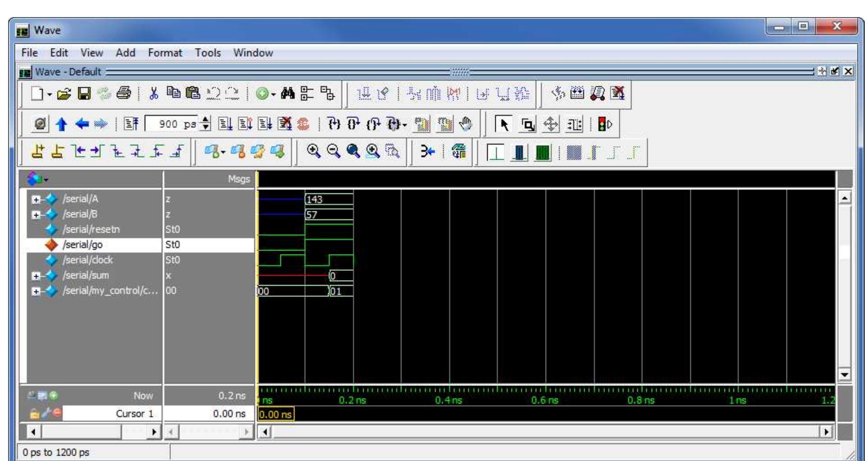This screenshot has width=868, height=461.
Task: Toggle the lock icon beside Cursor 1
Action: tap(34, 414)
